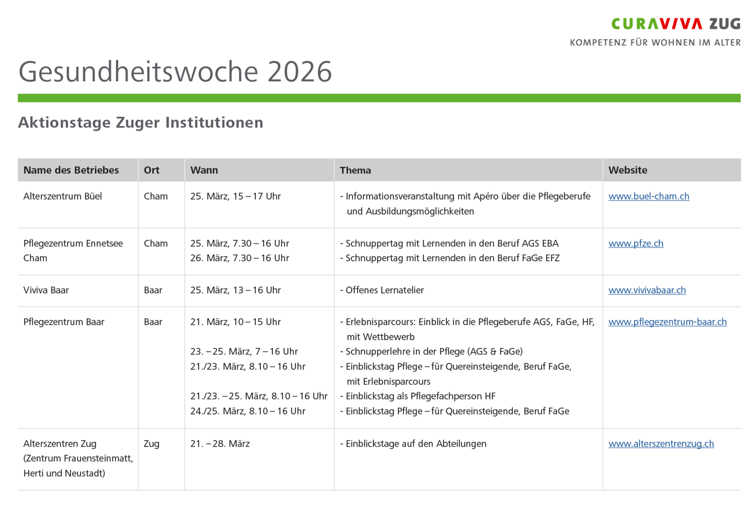Click the row for Alterszentrum Büel
The height and width of the screenshot is (532, 756).
click(63, 196)
